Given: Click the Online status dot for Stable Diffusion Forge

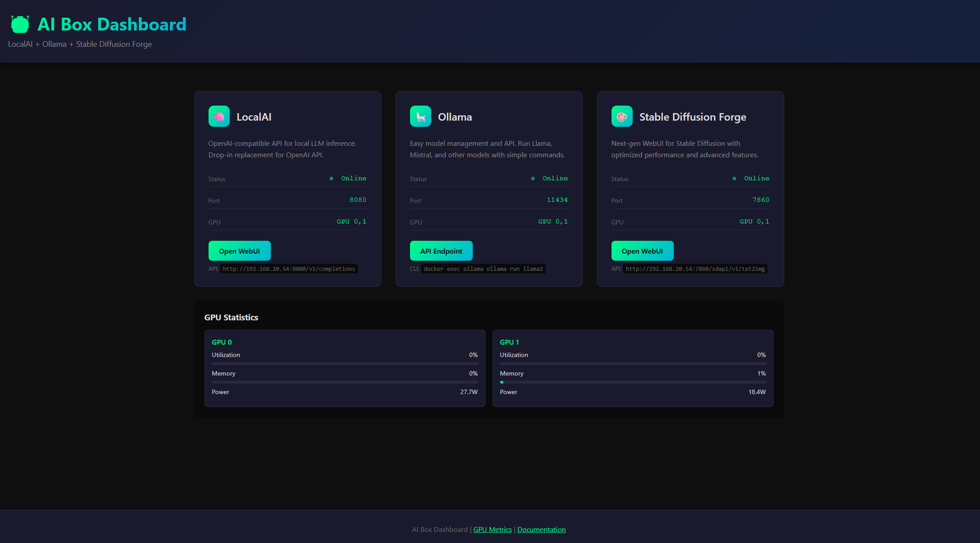Looking at the screenshot, I should [734, 178].
